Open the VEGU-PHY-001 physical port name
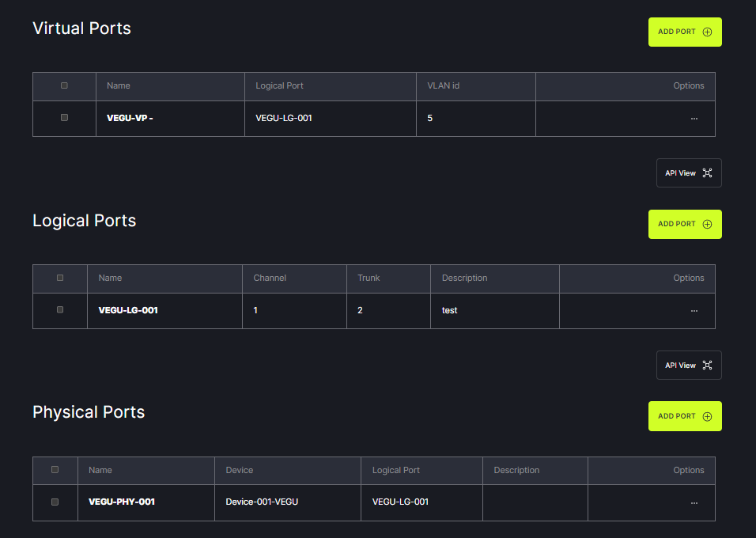 (x=122, y=502)
